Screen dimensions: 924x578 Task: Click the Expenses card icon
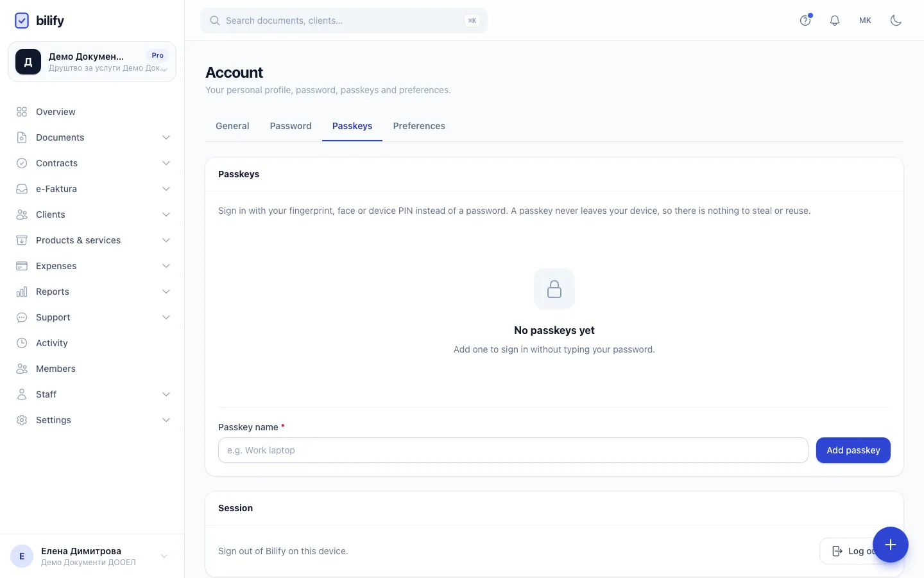click(22, 266)
